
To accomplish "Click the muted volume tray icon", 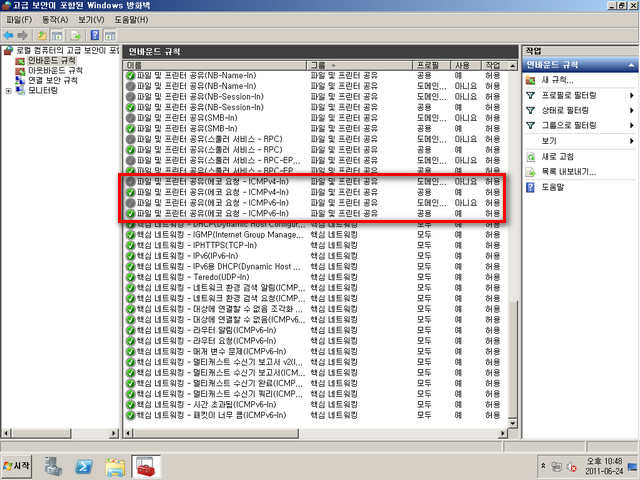I will (571, 467).
